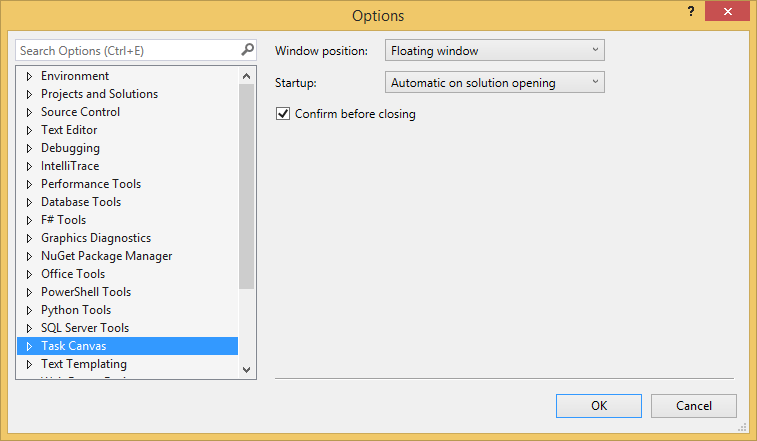The height and width of the screenshot is (441, 757).
Task: Select the Python Tools category
Action: click(76, 310)
